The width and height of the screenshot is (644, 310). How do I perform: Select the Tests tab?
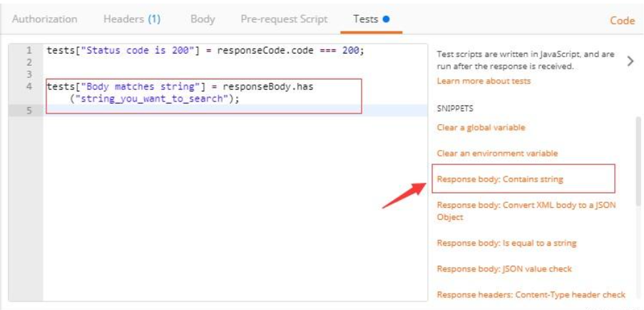[371, 19]
